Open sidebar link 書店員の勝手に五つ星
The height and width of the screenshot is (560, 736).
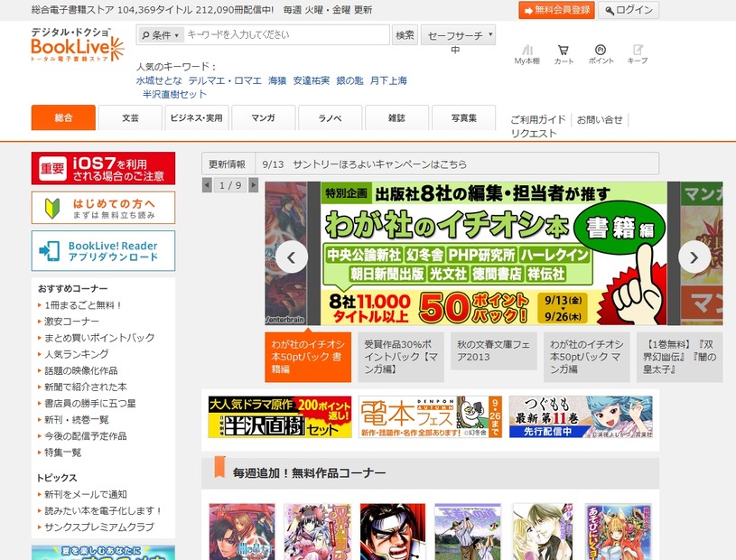point(89,404)
